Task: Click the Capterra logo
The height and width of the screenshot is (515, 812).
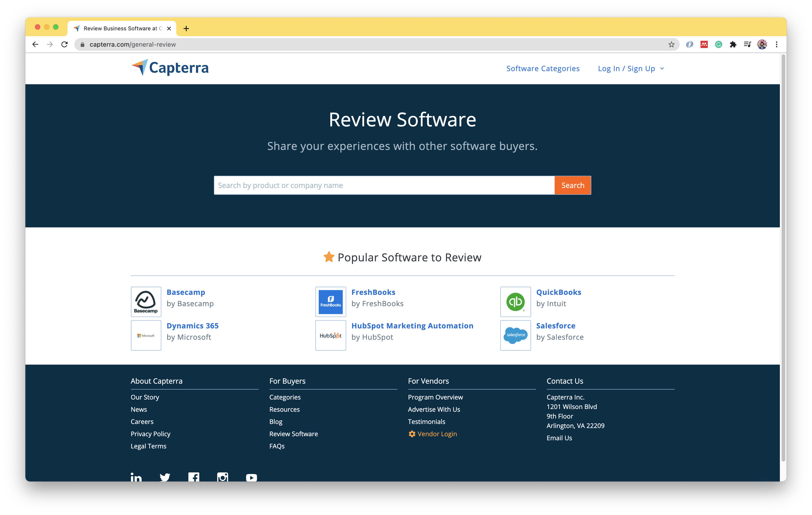Action: (170, 68)
